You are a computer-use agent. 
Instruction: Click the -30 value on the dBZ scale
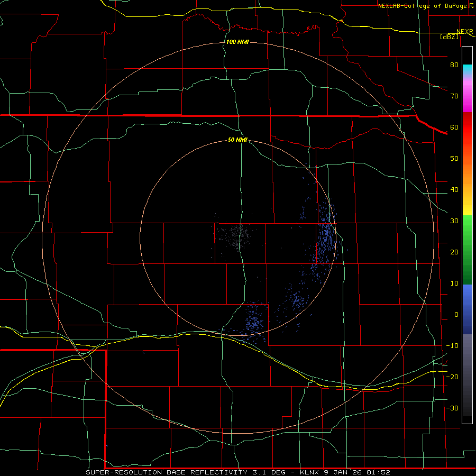tap(452, 408)
